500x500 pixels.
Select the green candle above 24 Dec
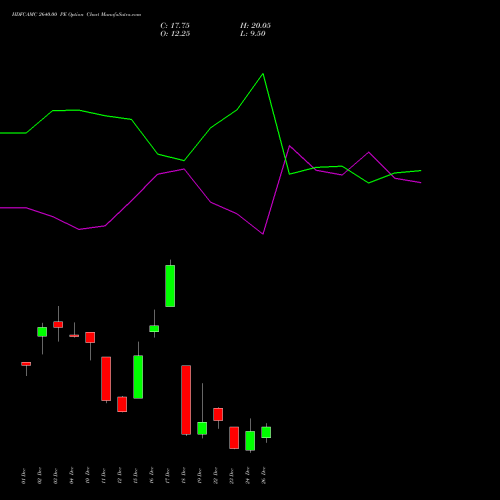(250, 441)
